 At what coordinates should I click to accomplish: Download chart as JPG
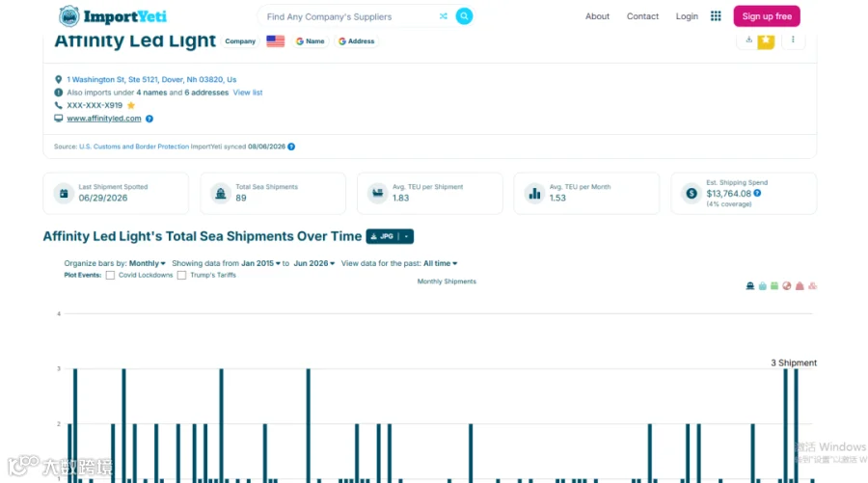click(383, 236)
